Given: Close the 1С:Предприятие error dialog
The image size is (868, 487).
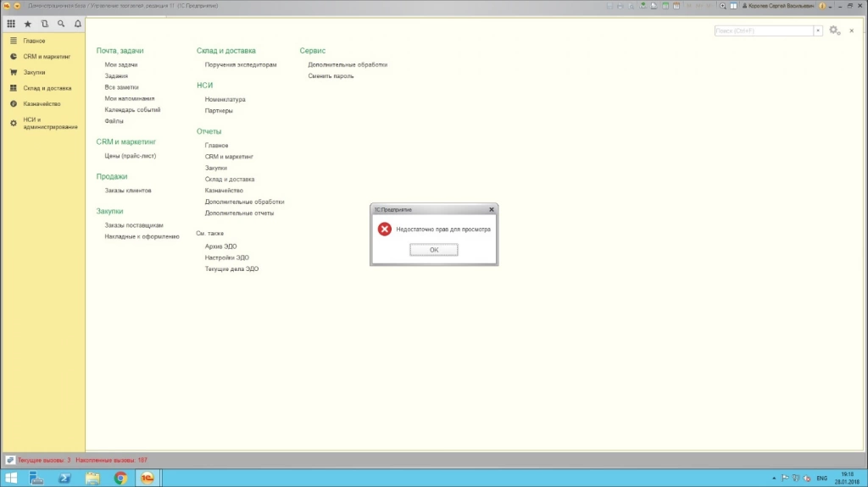Looking at the screenshot, I should 492,210.
